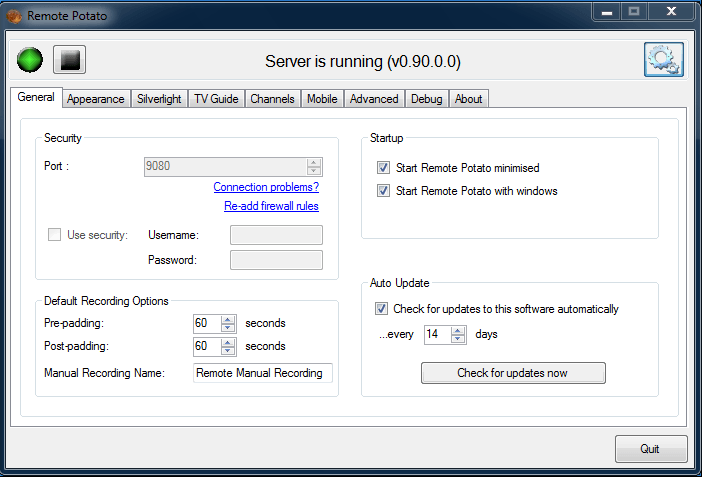Open the Appearance tab
702x477 pixels.
[x=96, y=99]
